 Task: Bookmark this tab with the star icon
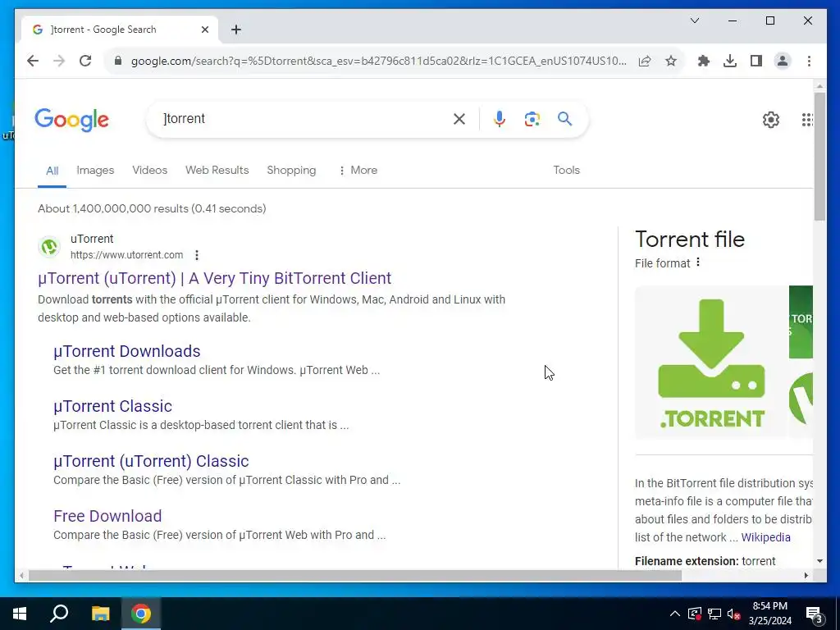coord(671,61)
